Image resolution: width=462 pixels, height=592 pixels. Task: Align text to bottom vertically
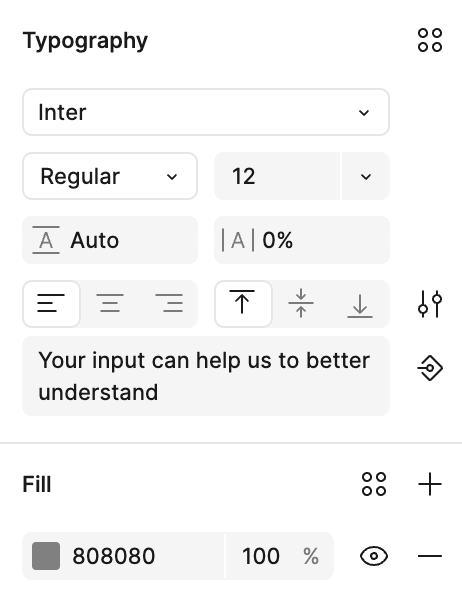(x=360, y=304)
